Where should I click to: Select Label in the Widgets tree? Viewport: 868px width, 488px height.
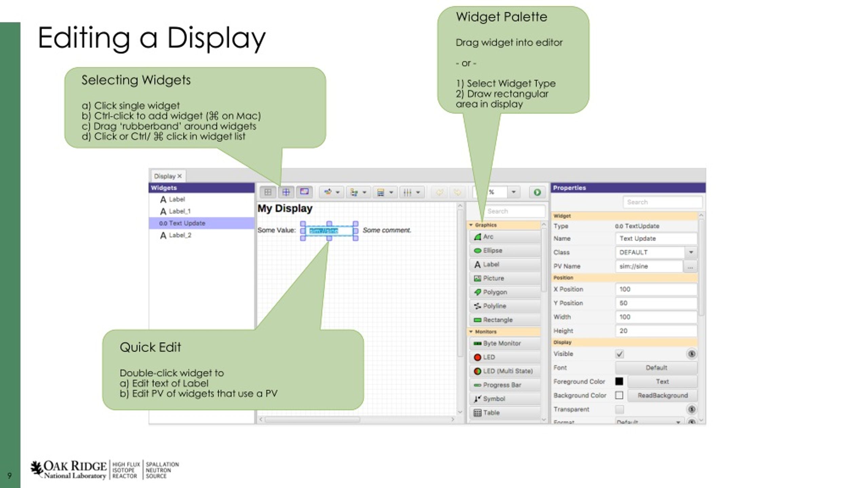pos(201,199)
